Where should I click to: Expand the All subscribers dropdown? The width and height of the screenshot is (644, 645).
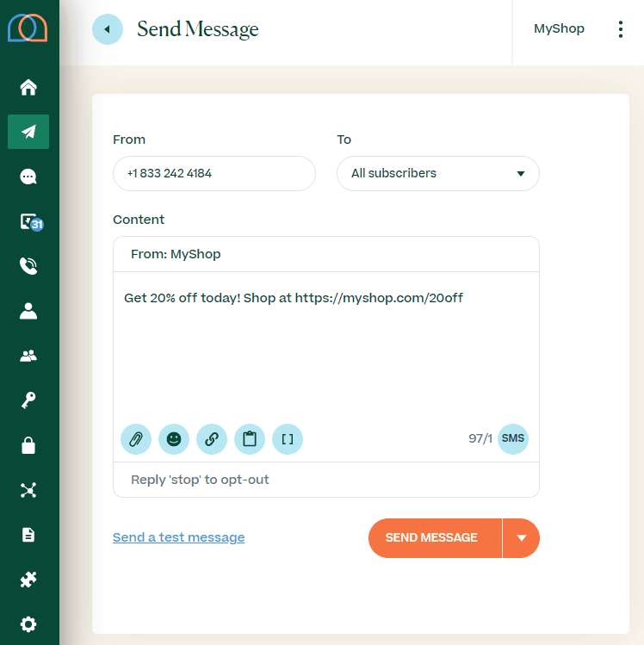438,173
